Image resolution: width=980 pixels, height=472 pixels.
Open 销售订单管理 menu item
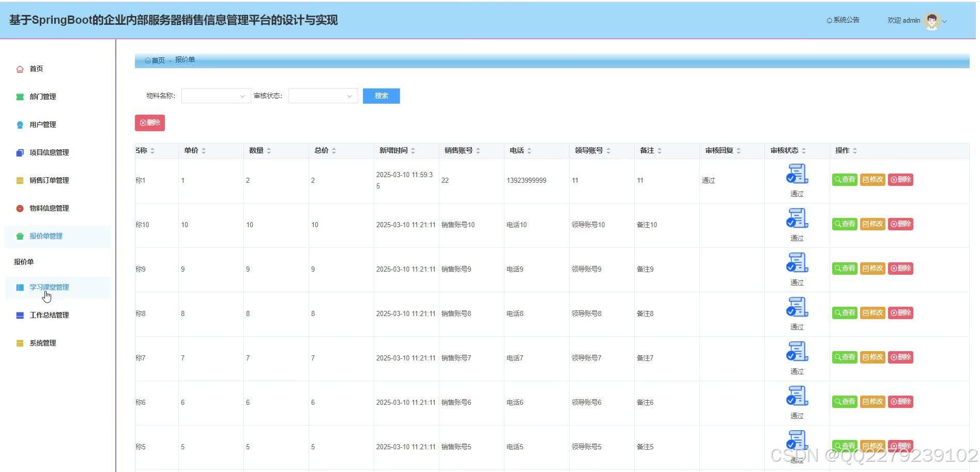[49, 180]
